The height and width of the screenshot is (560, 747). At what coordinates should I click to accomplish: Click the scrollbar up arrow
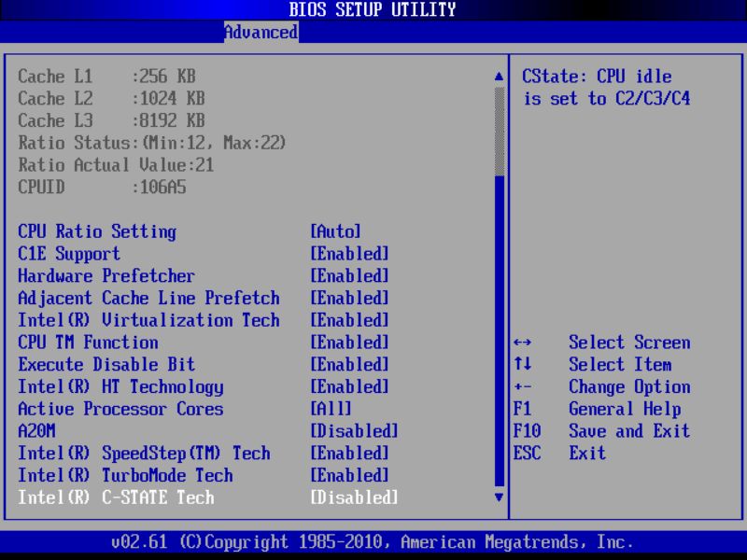tap(494, 73)
